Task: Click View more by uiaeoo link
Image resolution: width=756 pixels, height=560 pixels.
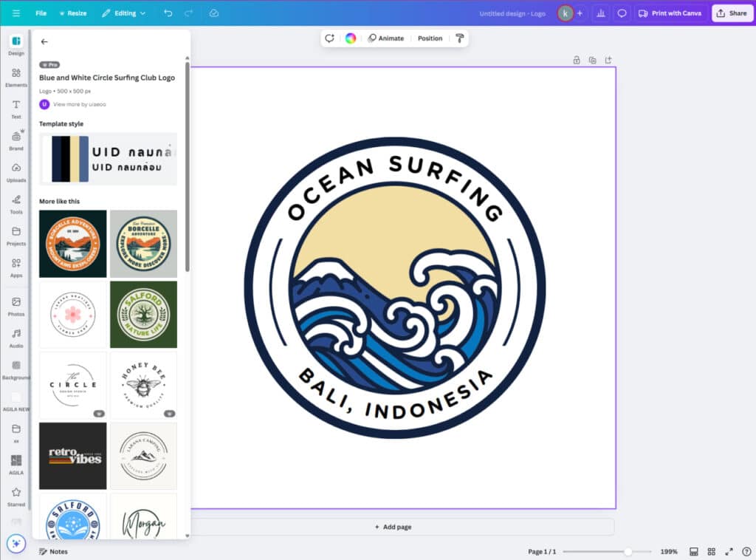Action: click(80, 104)
